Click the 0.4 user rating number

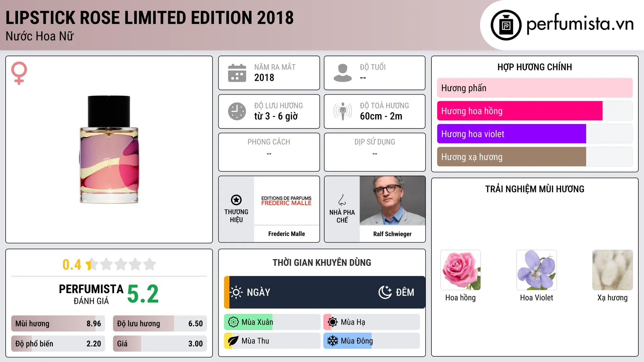pos(72,265)
